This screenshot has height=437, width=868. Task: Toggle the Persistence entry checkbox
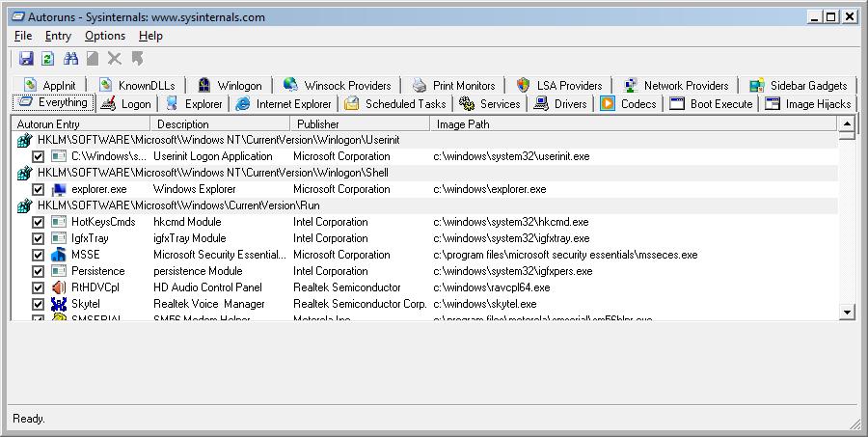(x=38, y=271)
